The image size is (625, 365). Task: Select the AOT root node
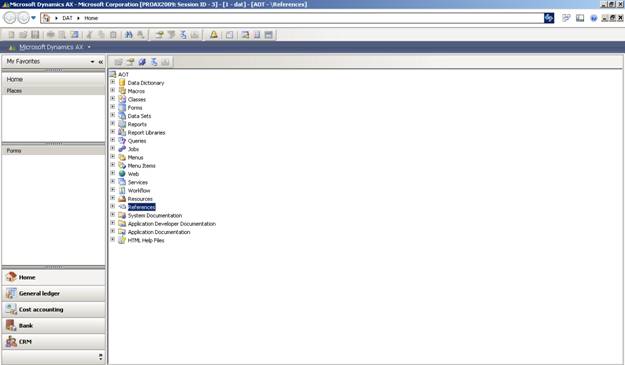pos(124,75)
